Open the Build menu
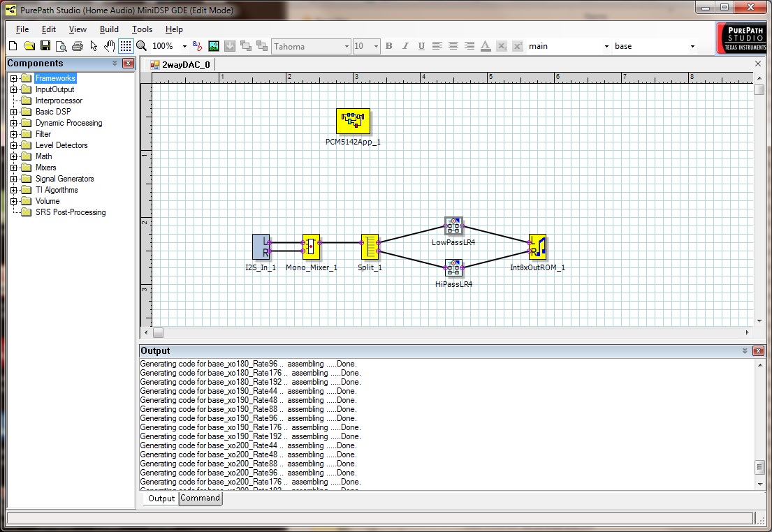 109,29
